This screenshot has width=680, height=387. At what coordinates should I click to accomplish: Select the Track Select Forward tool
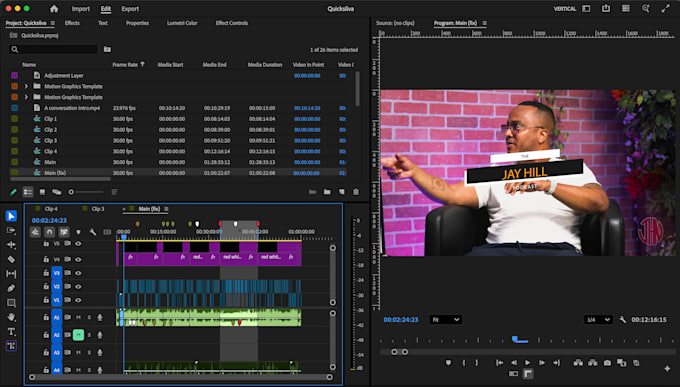pos(11,230)
